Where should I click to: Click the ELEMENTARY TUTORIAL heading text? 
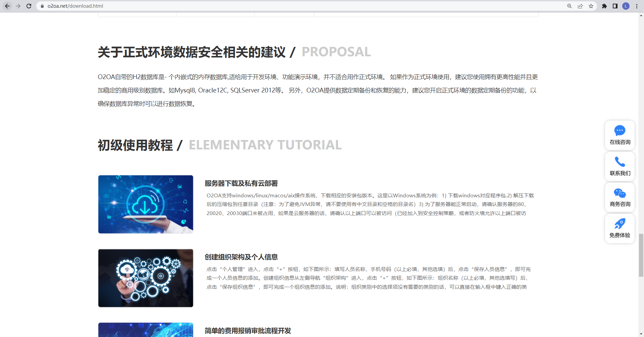tap(265, 145)
